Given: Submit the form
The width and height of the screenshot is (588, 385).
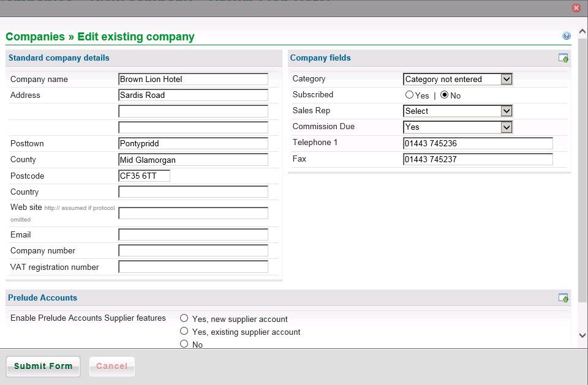Looking at the screenshot, I should point(43,366).
